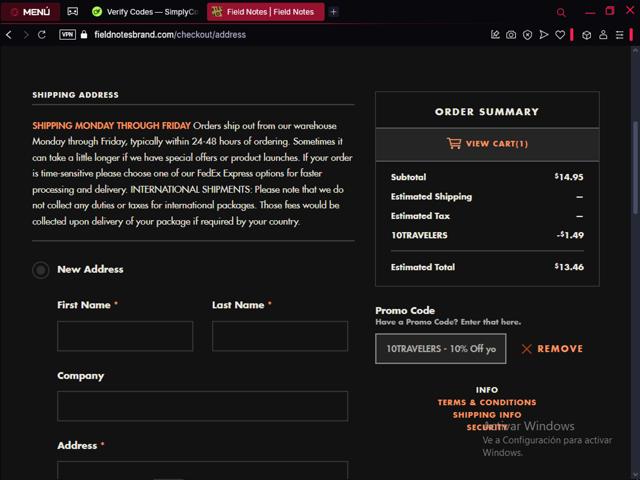Click the Estimated Tax label
This screenshot has width=640, height=480.
click(x=420, y=216)
